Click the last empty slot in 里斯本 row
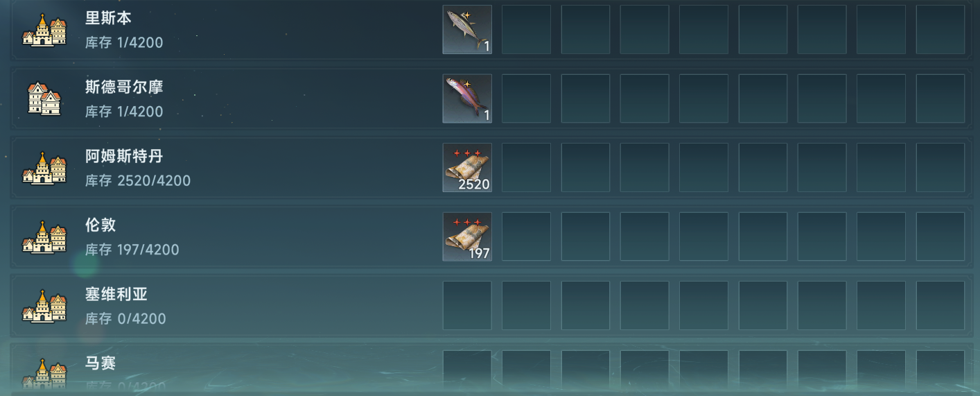This screenshot has width=980, height=396. pos(940,30)
